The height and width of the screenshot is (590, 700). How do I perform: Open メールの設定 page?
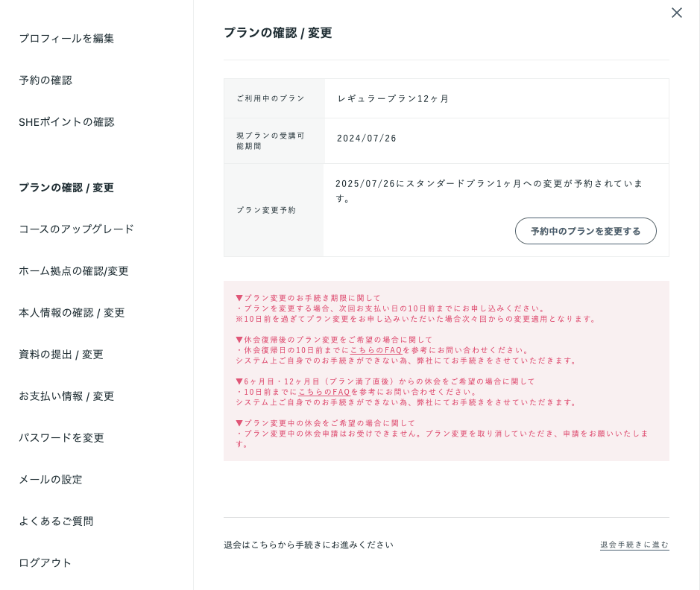click(x=51, y=479)
